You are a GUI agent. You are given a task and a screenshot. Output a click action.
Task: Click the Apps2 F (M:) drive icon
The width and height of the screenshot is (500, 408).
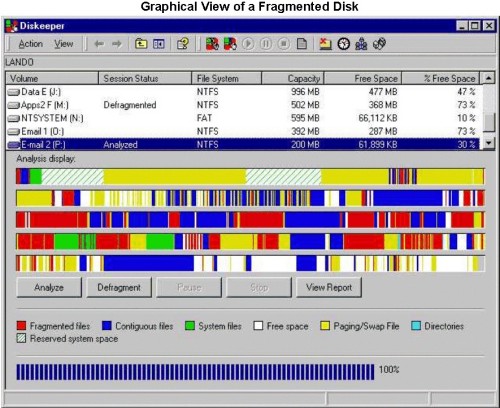click(14, 105)
